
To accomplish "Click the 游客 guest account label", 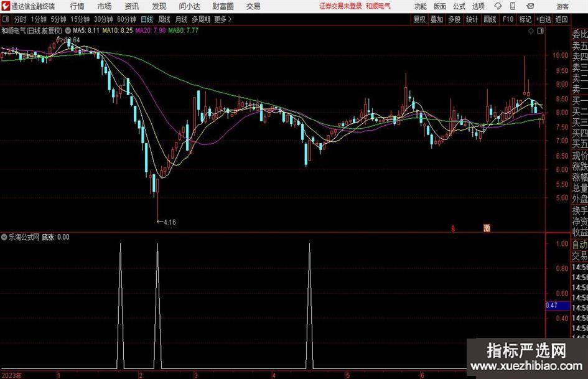I will (562, 6).
